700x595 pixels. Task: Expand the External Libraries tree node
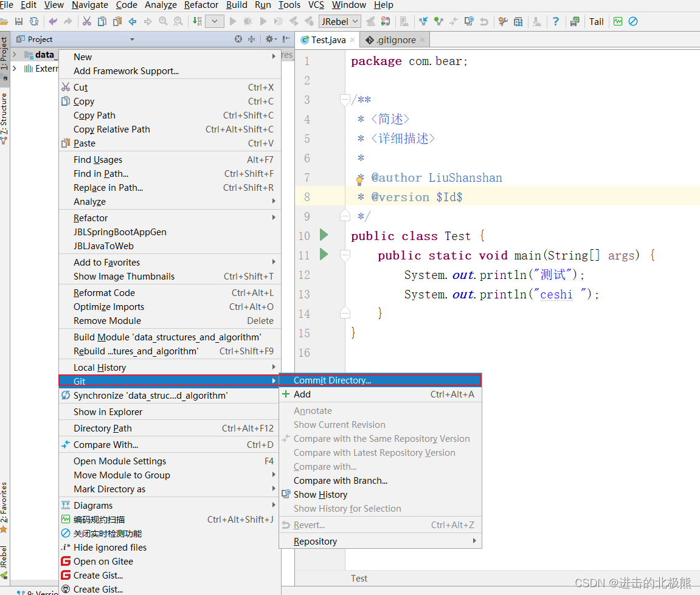pos(15,68)
